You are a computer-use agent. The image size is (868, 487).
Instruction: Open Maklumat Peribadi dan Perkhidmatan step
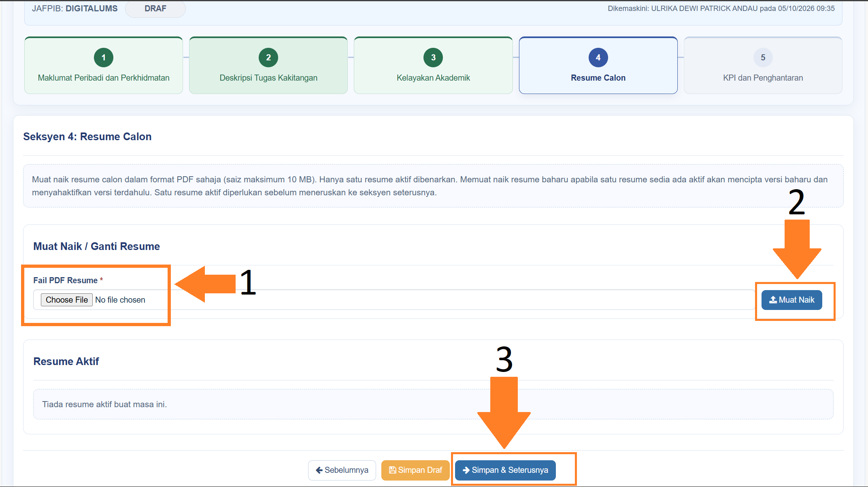104,66
